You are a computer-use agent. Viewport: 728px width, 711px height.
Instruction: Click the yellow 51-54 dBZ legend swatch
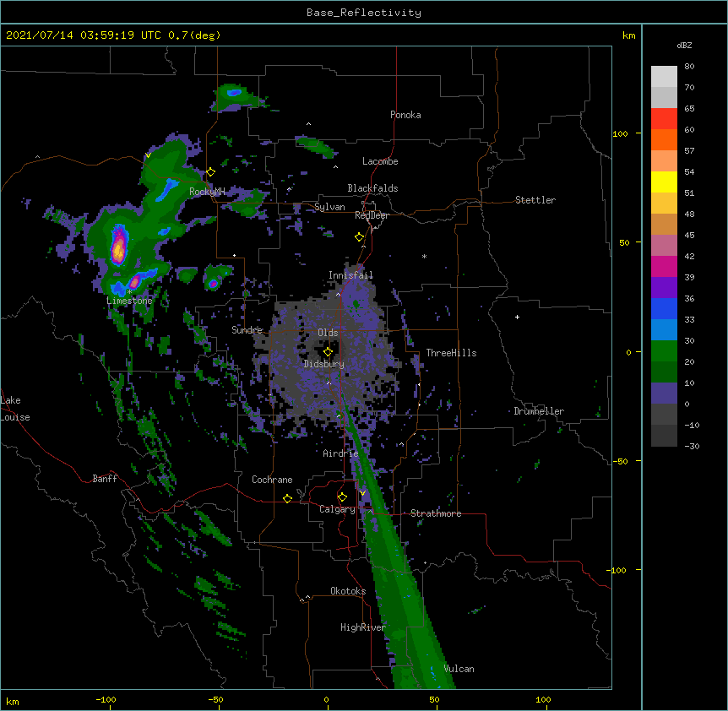[664, 182]
